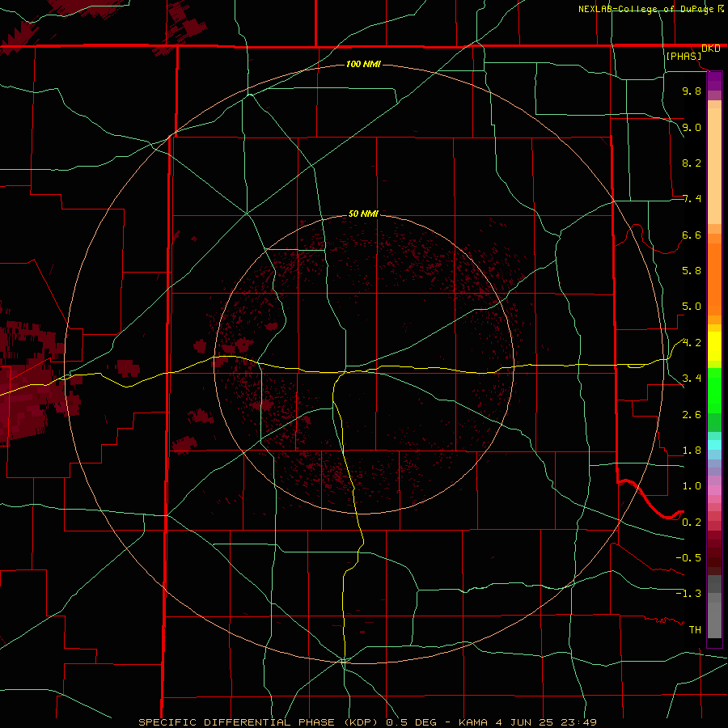728x728 pixels.
Task: Pick the gray swatch at the color bar bottom
Action: pyautogui.click(x=714, y=620)
